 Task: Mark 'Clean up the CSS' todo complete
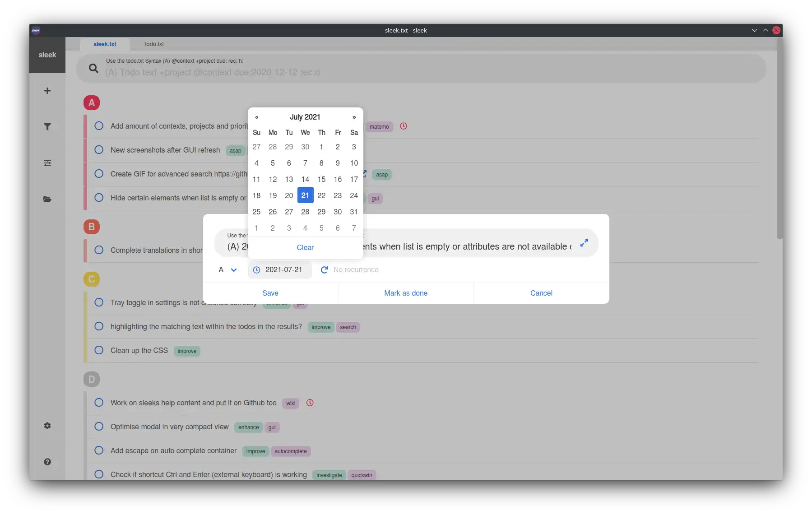[99, 350]
